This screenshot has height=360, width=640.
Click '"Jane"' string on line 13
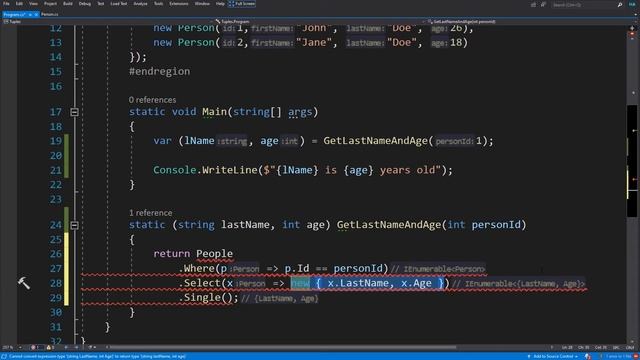click(314, 42)
